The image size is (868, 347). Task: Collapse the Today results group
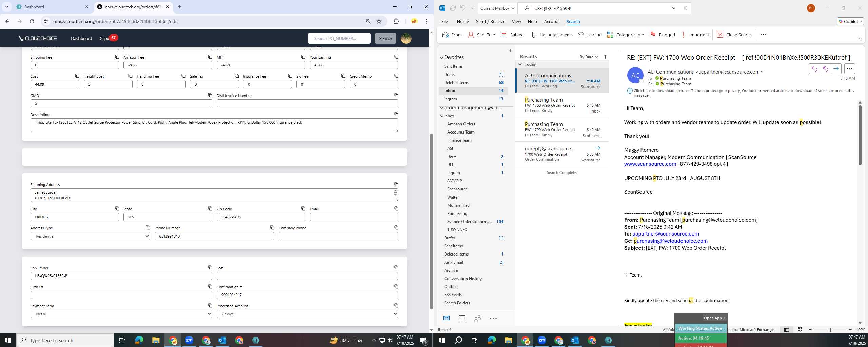tap(520, 64)
